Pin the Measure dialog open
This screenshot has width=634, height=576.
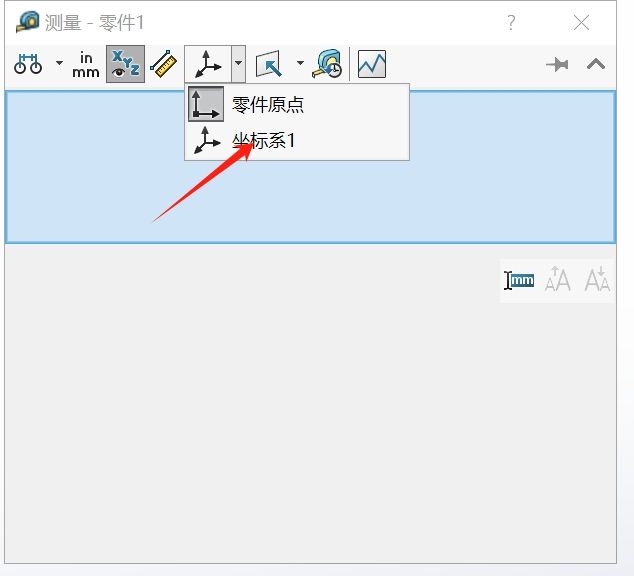point(557,65)
